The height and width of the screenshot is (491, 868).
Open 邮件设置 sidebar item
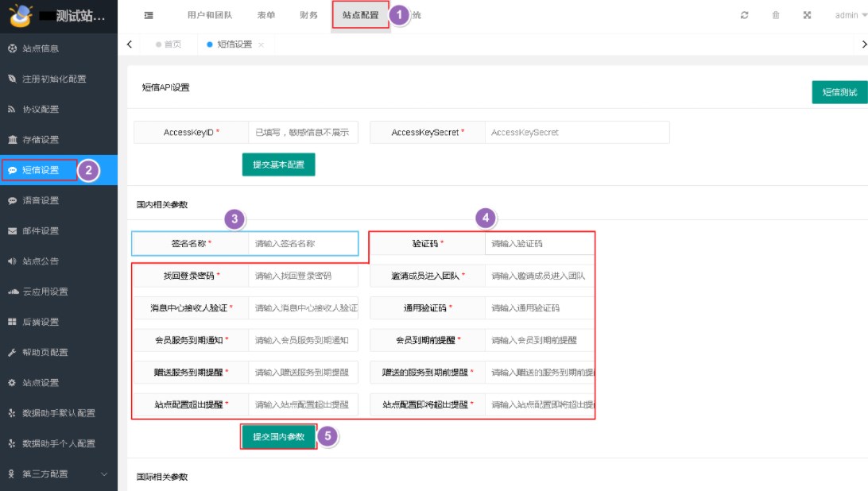[40, 231]
